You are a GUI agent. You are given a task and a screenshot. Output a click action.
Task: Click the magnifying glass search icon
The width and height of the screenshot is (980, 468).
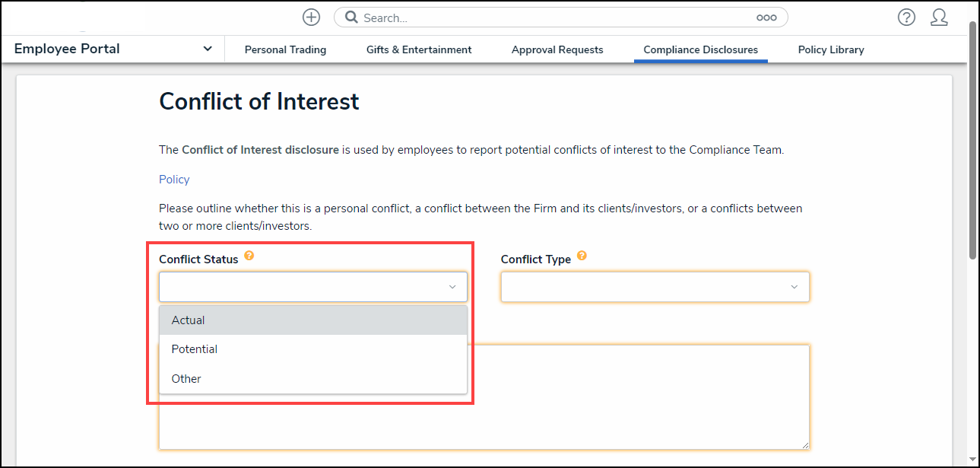click(351, 18)
